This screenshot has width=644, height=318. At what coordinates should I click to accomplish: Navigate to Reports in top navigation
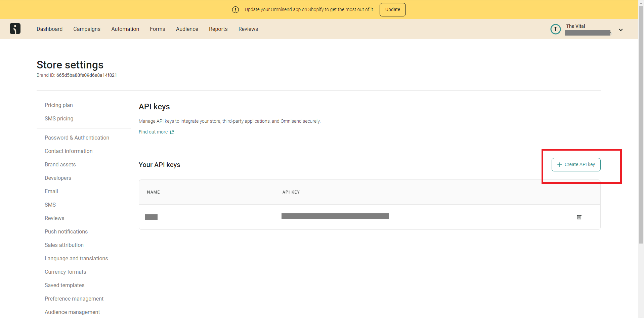point(218,29)
